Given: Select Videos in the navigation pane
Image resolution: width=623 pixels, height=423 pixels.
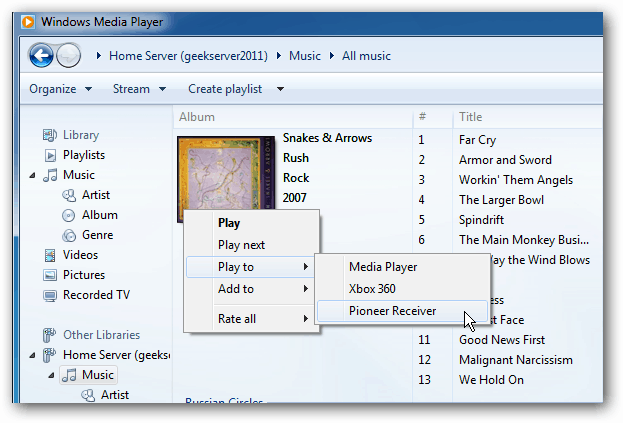Looking at the screenshot, I should click(80, 255).
